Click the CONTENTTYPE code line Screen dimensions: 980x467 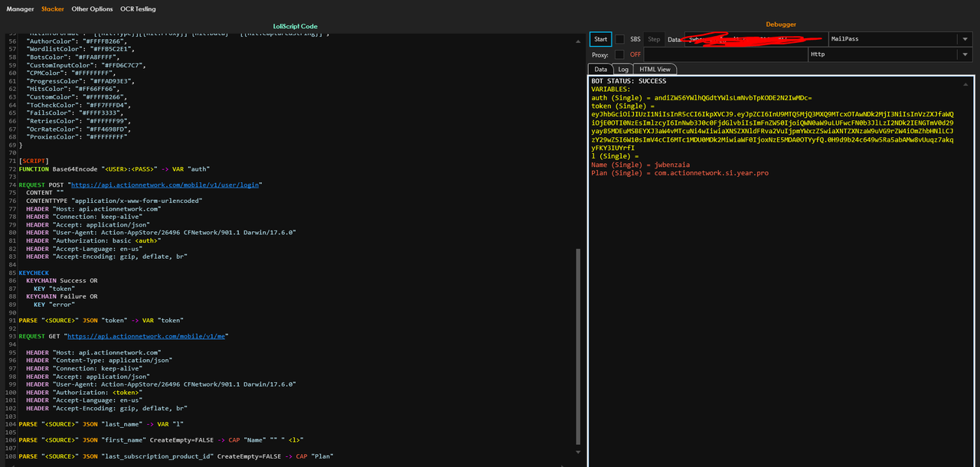[114, 201]
